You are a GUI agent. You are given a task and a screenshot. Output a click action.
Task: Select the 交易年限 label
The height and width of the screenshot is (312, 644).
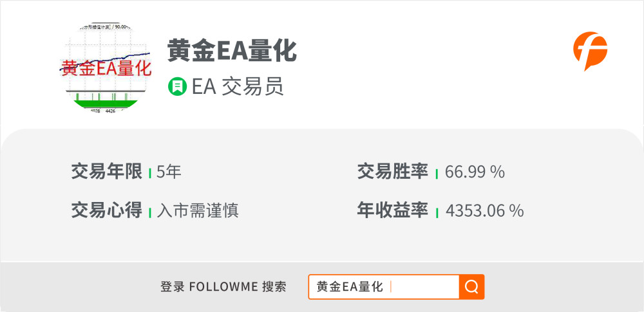(107, 171)
